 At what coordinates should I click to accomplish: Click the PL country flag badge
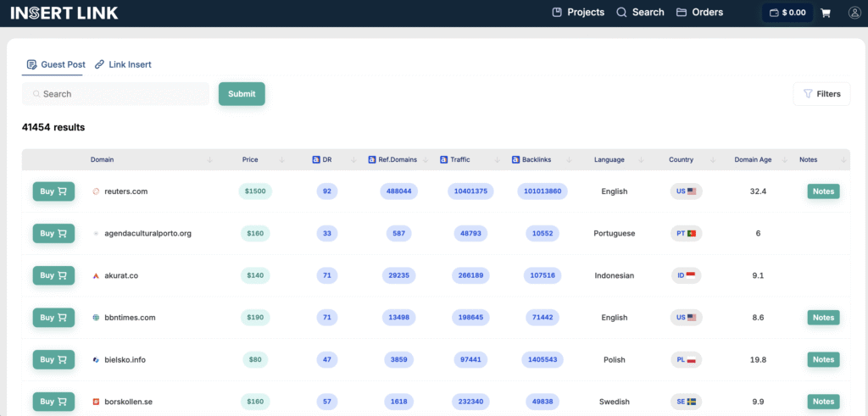(x=686, y=359)
